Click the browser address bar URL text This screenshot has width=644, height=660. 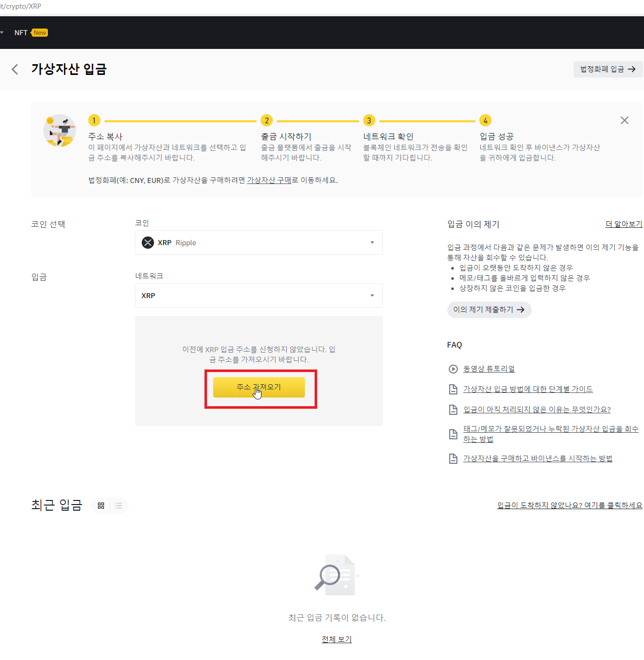(20, 6)
